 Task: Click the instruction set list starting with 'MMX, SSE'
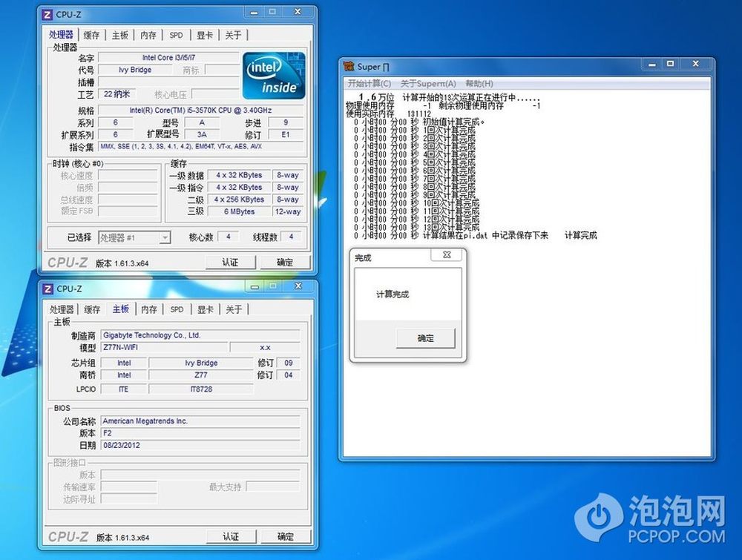click(x=200, y=147)
